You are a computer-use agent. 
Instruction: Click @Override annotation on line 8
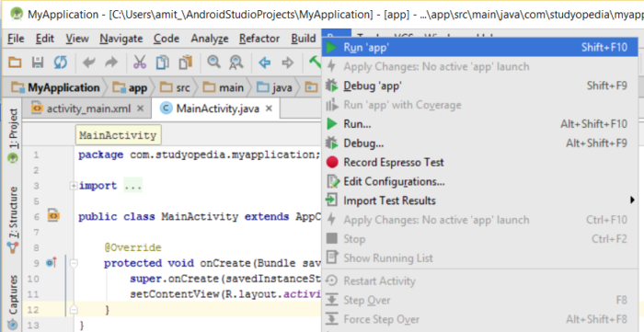tap(132, 248)
